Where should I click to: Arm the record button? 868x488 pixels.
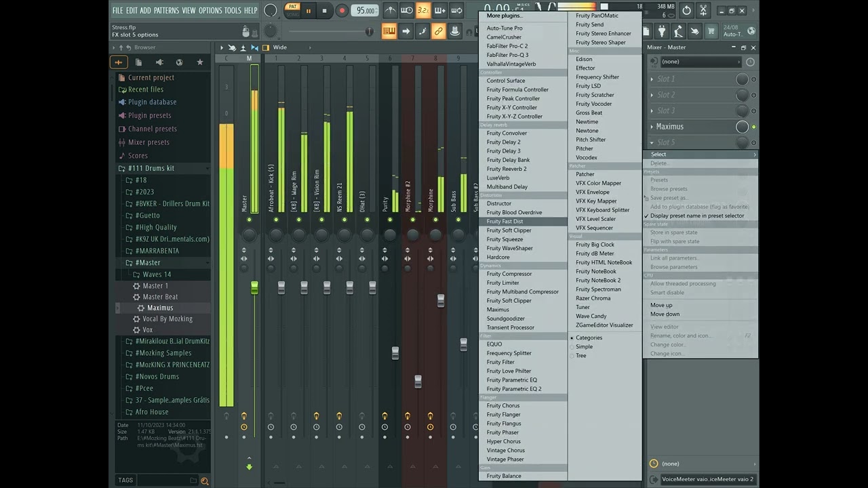click(342, 11)
